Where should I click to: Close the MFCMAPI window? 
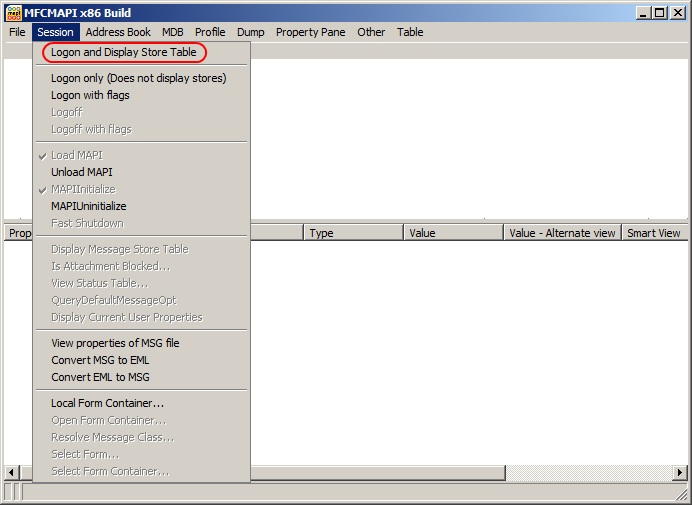tap(677, 13)
